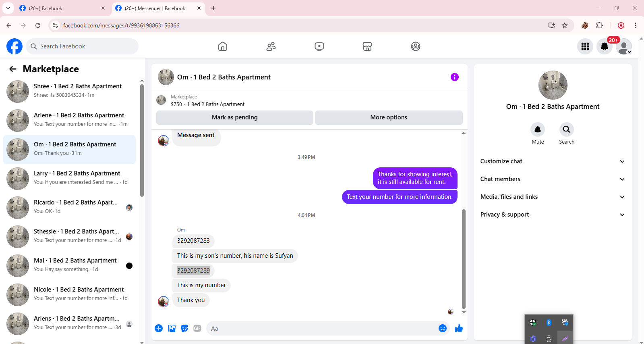Open the browser tab search dropdown arrow

[x=8, y=8]
